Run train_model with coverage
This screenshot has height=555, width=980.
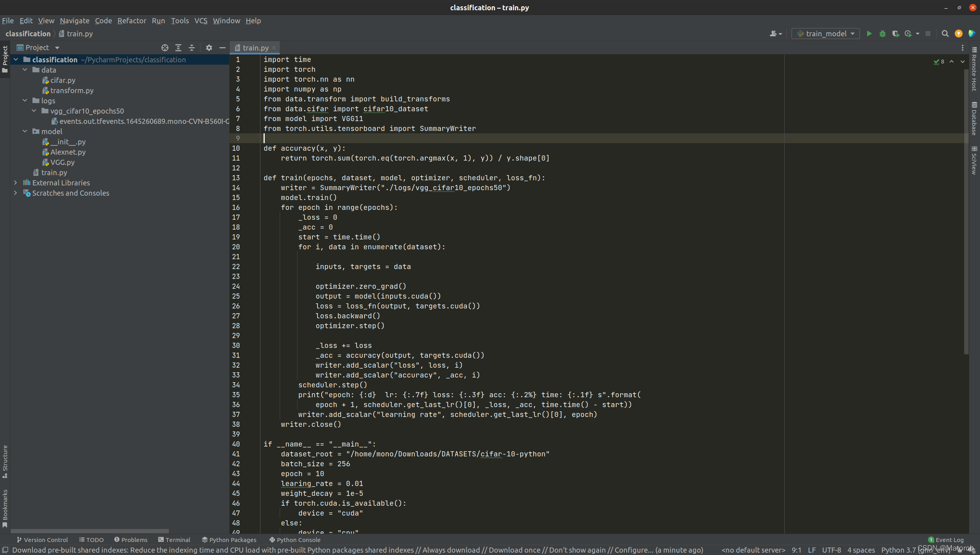coord(896,34)
